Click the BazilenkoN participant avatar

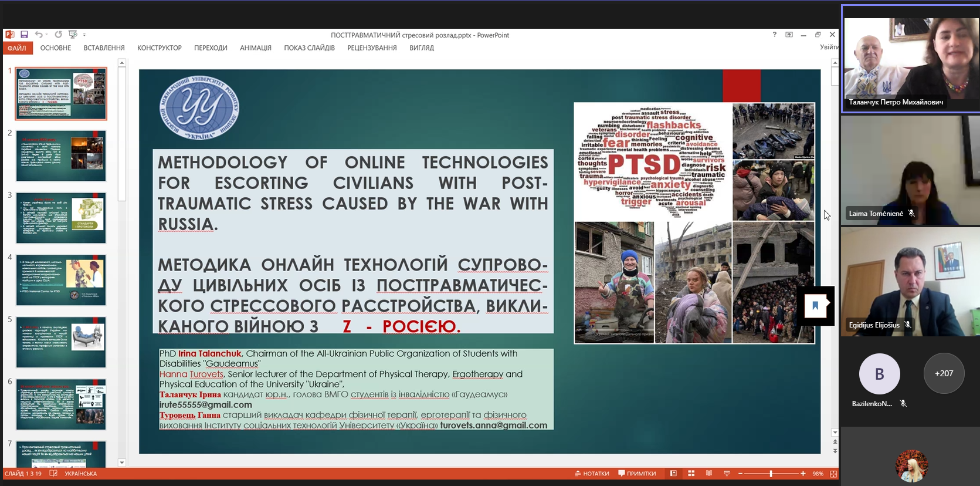pos(879,374)
